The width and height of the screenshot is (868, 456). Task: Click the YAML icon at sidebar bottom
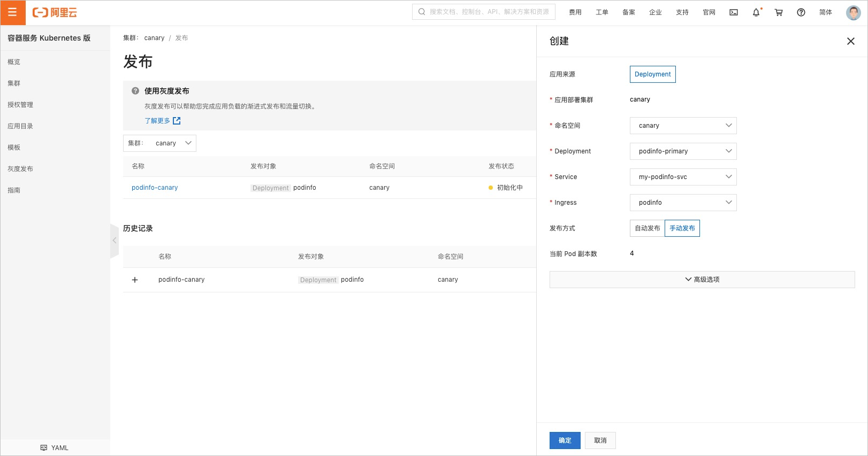[x=44, y=448]
